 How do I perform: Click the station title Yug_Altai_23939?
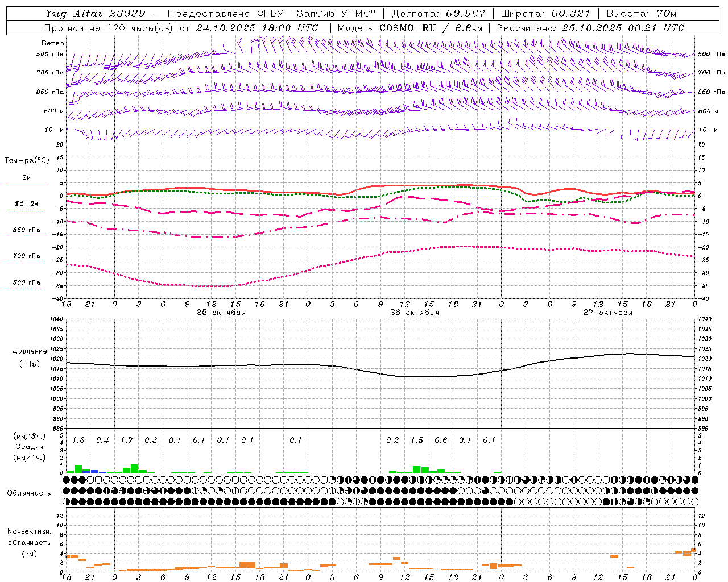pyautogui.click(x=96, y=14)
